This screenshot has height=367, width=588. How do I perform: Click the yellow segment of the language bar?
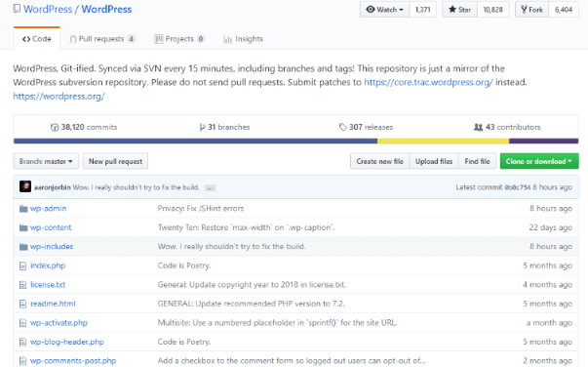click(x=444, y=142)
